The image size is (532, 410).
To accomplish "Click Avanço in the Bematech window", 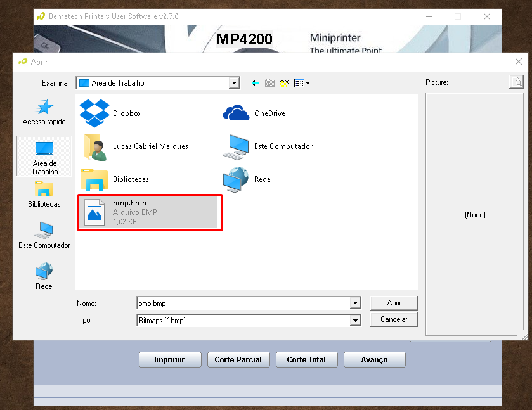I will point(375,359).
